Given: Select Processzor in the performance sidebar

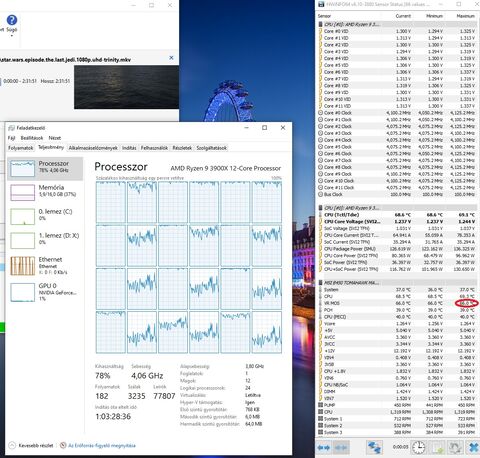Looking at the screenshot, I should coord(45,168).
